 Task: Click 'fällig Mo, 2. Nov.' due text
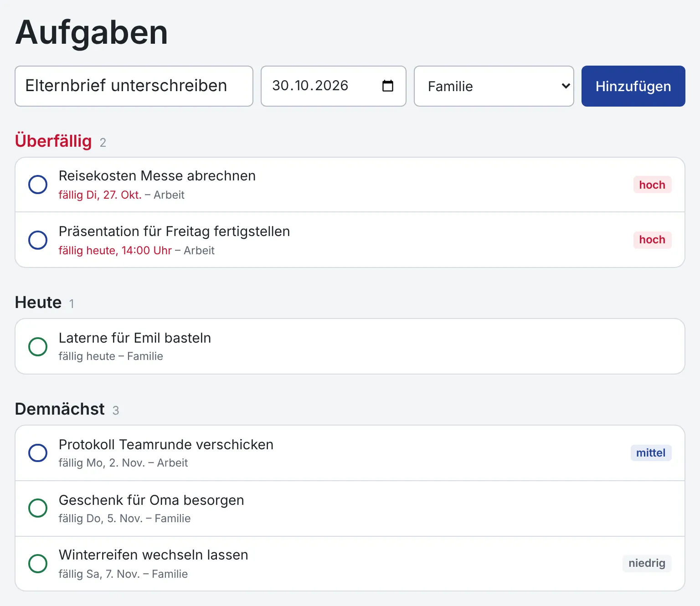point(102,463)
